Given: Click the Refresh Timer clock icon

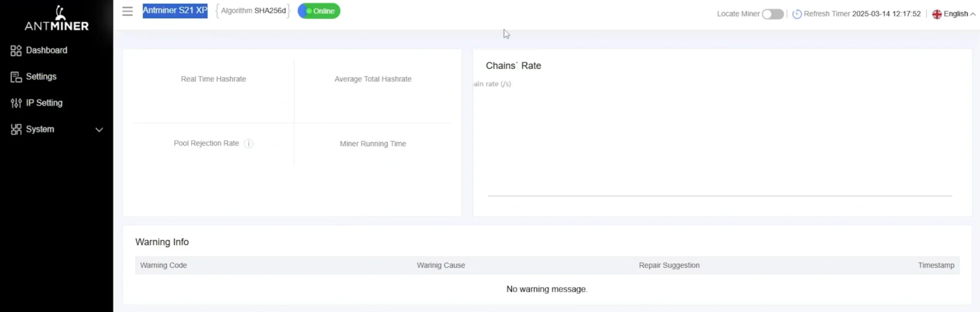Looking at the screenshot, I should click(797, 14).
